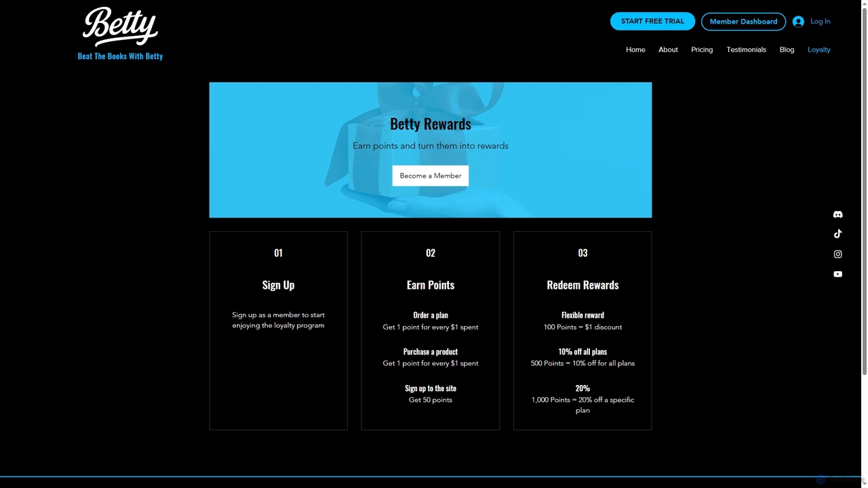Click the Sign Up card heading

coord(278,285)
